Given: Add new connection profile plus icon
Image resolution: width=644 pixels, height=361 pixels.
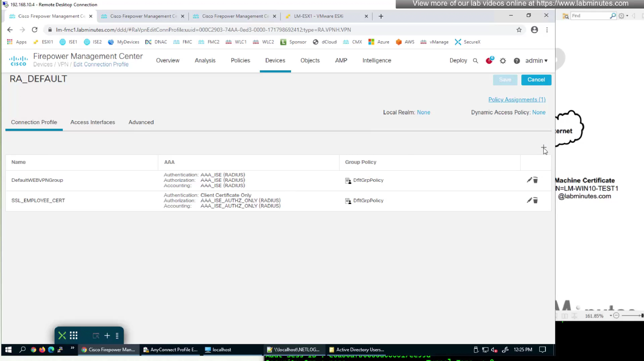Looking at the screenshot, I should [x=543, y=147].
